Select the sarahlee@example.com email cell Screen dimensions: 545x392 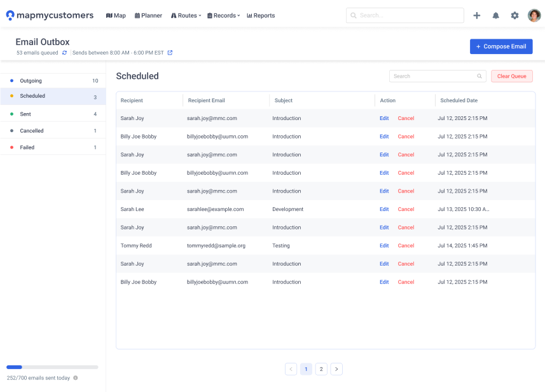(x=215, y=209)
